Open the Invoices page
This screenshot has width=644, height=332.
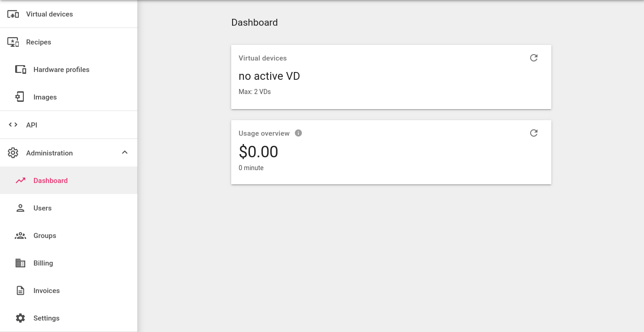[x=46, y=290]
